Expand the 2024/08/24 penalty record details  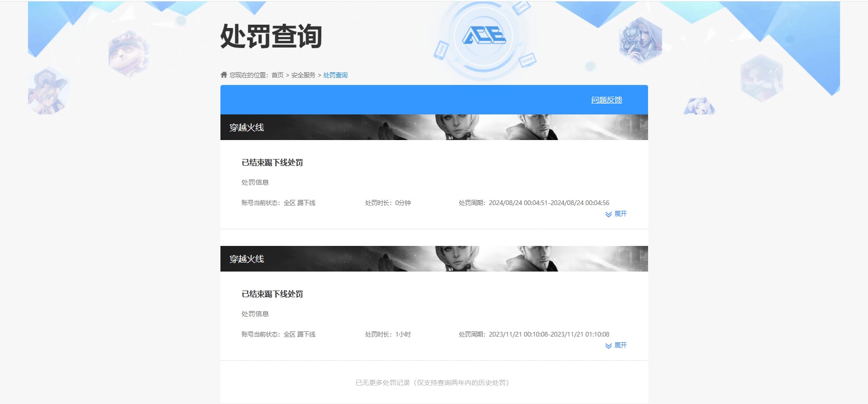[x=616, y=214]
